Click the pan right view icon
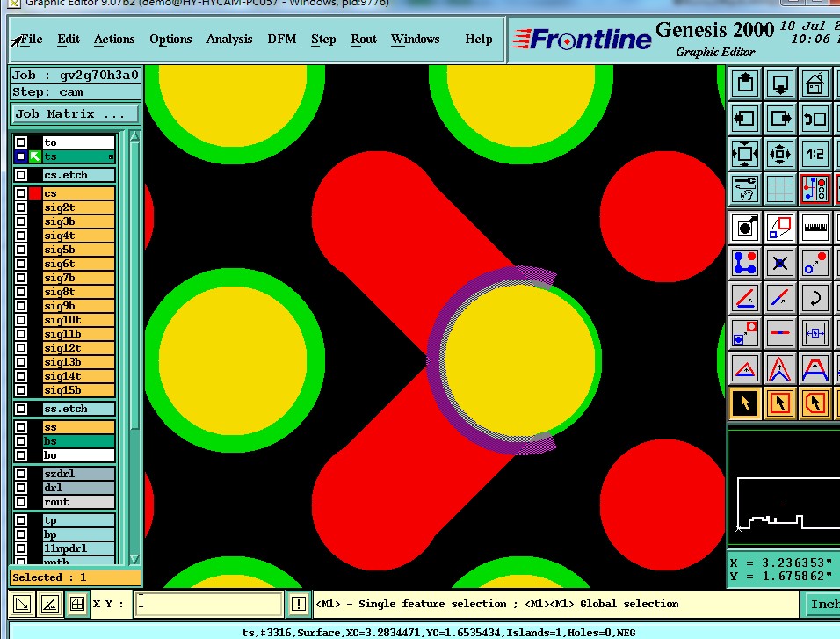This screenshot has width=840, height=639. pos(780,118)
